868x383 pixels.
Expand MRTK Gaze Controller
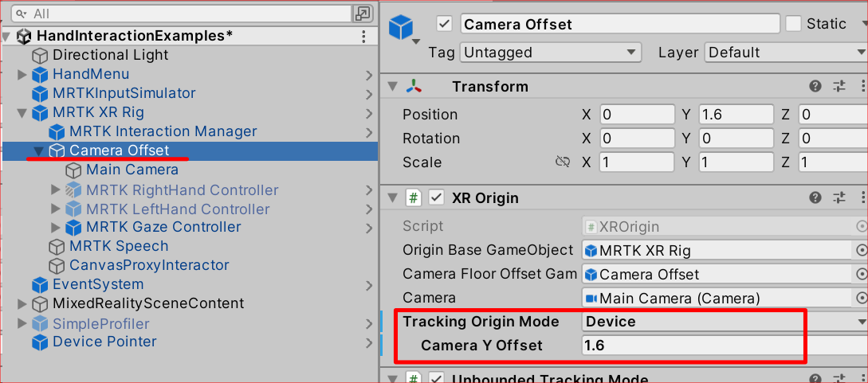point(55,227)
